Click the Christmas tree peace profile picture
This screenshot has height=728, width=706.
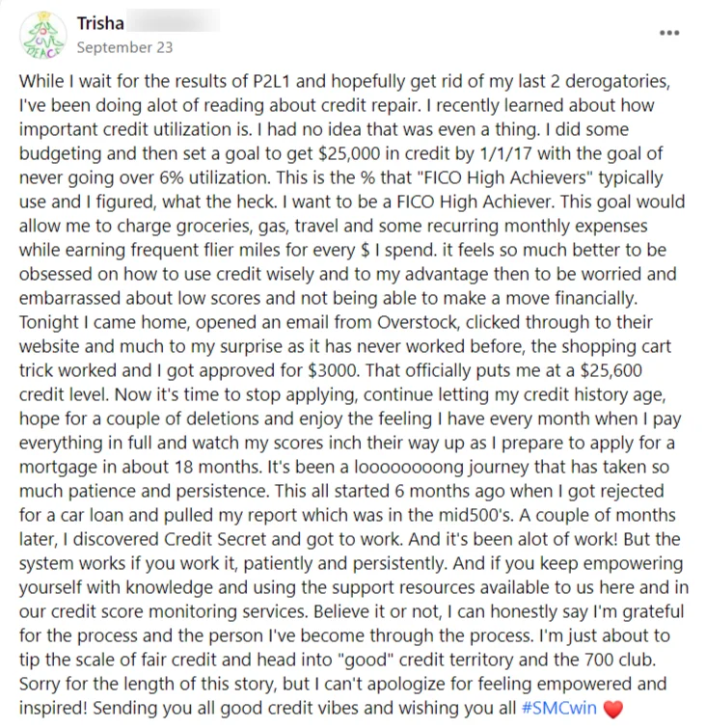tap(43, 35)
